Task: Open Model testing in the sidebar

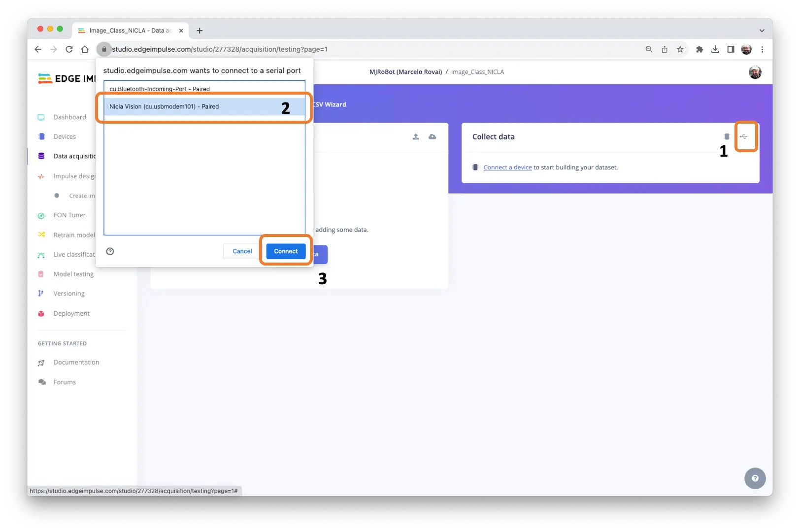Action: tap(73, 274)
